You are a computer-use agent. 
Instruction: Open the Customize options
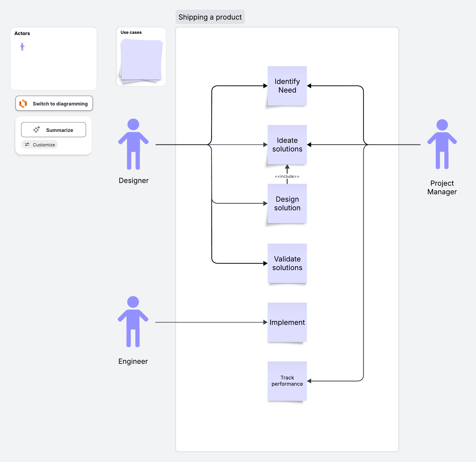point(40,144)
